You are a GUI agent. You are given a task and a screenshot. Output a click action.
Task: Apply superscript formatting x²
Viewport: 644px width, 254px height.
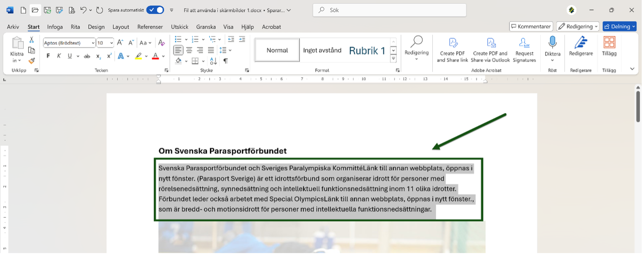tap(109, 56)
